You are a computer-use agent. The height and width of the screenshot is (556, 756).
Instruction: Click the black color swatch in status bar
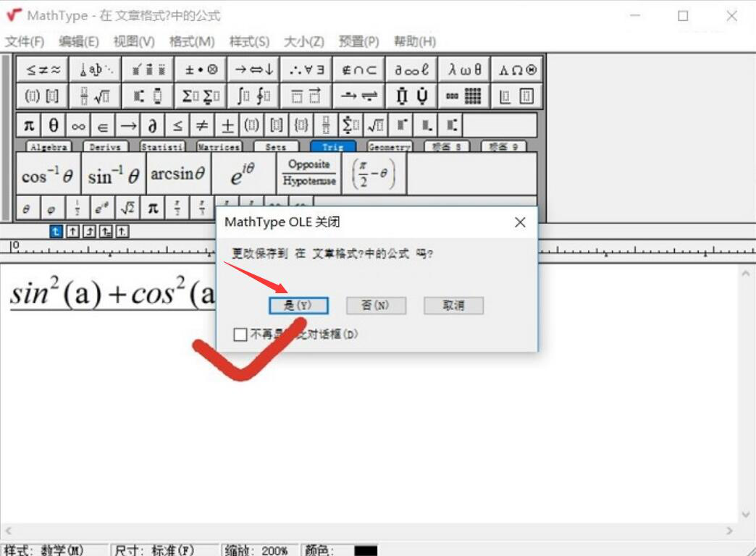click(366, 550)
